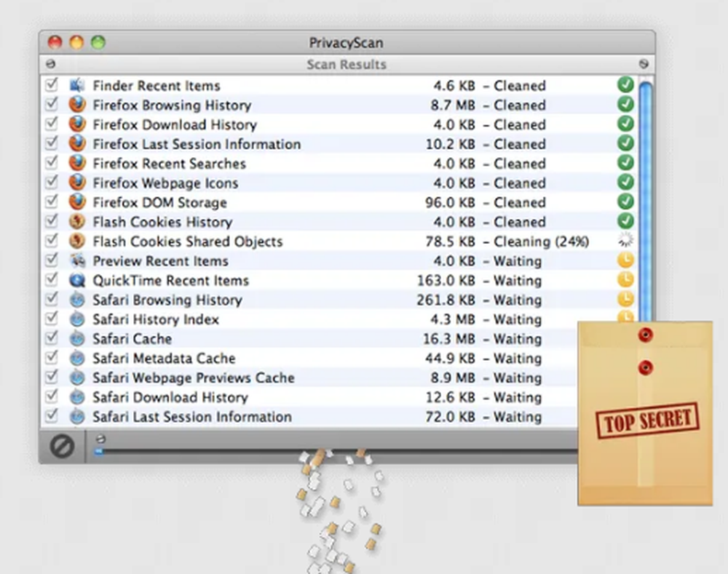Select the Safari Webpage Previews Cache row text
The height and width of the screenshot is (574, 728).
click(194, 378)
